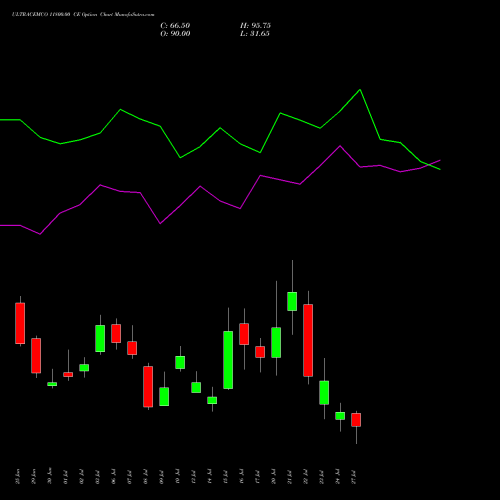Select the low value 'L: 31.65'
The width and height of the screenshot is (500, 500).
(255, 34)
